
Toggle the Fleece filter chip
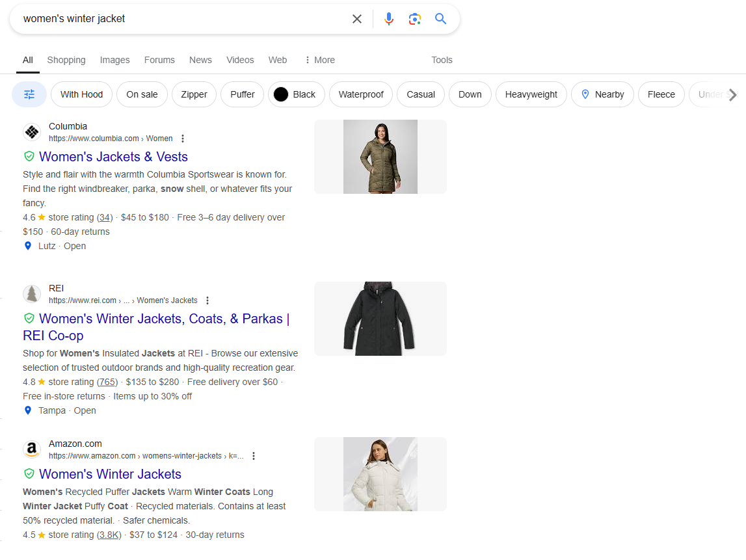click(x=661, y=94)
